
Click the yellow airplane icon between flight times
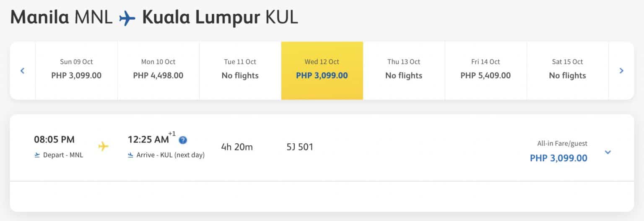[x=103, y=146]
